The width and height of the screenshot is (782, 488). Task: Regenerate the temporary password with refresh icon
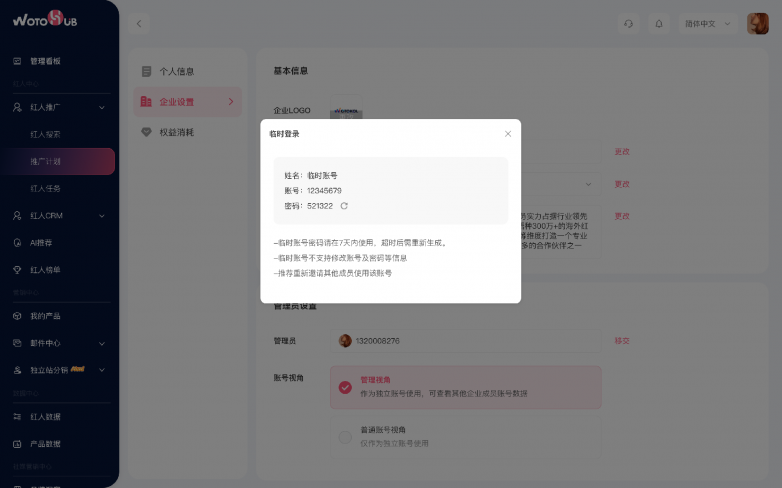344,206
